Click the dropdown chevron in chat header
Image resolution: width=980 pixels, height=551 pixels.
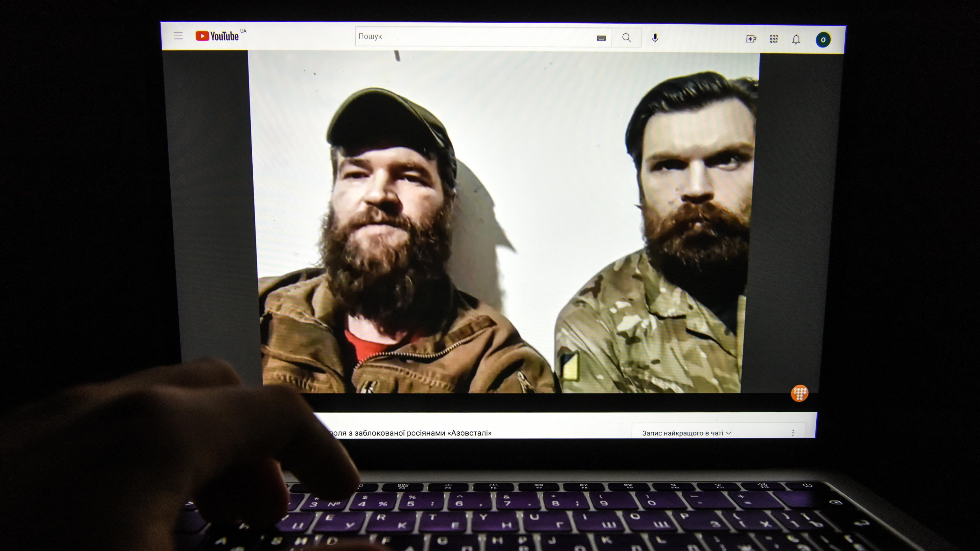(729, 433)
